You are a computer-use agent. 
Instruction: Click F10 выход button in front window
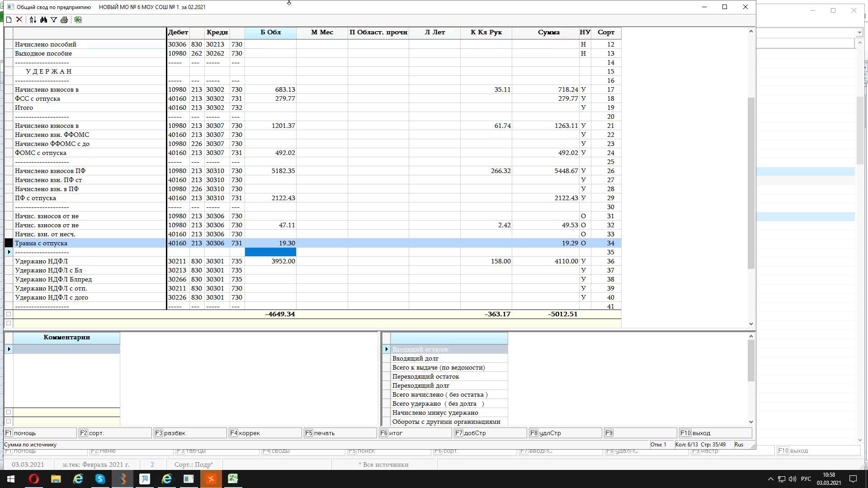(x=716, y=433)
